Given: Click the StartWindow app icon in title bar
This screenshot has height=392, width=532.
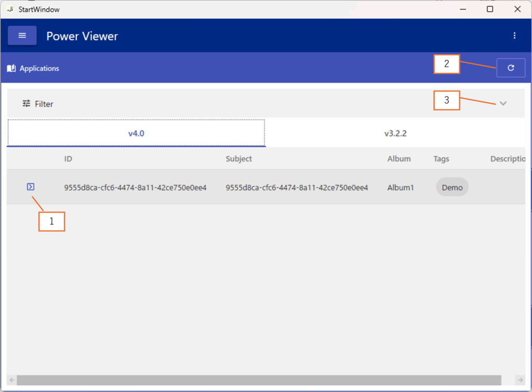Looking at the screenshot, I should click(x=9, y=9).
